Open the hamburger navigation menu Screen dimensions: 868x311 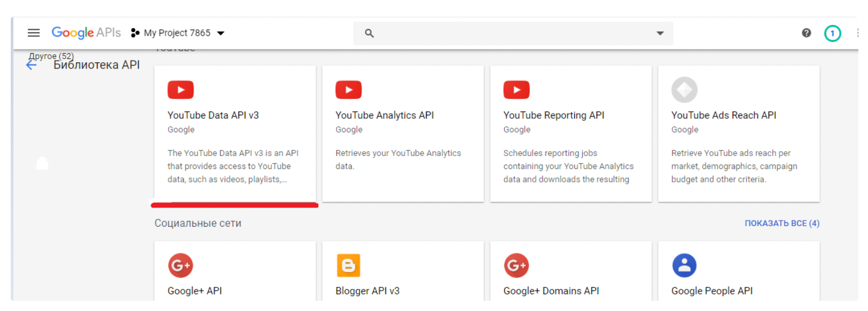tap(34, 33)
